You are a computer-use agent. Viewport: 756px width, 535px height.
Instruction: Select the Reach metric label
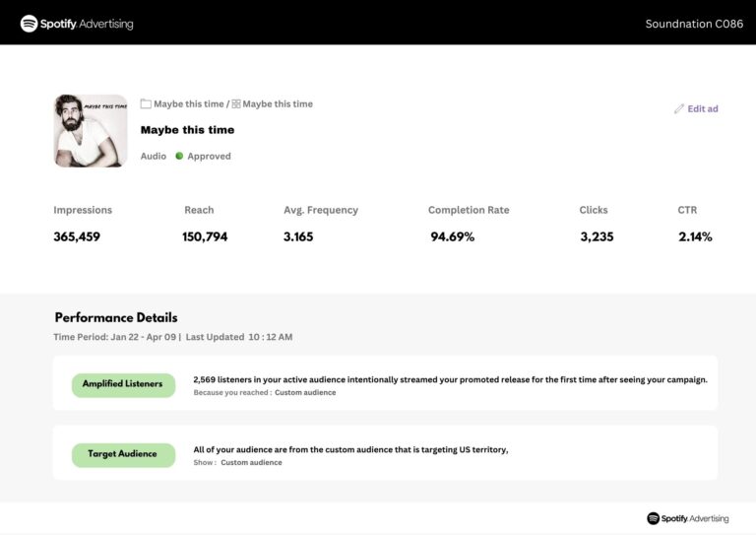pos(199,210)
